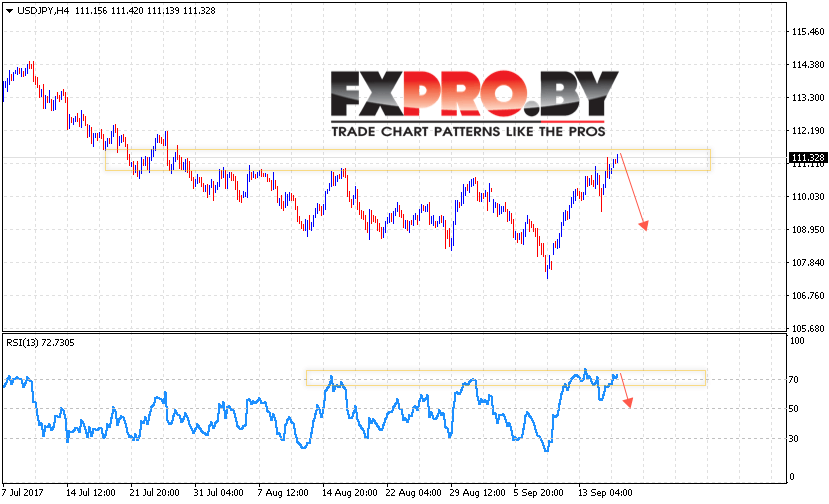Select the 13 Sep 04:00 time label
829x504 pixels.
click(605, 493)
